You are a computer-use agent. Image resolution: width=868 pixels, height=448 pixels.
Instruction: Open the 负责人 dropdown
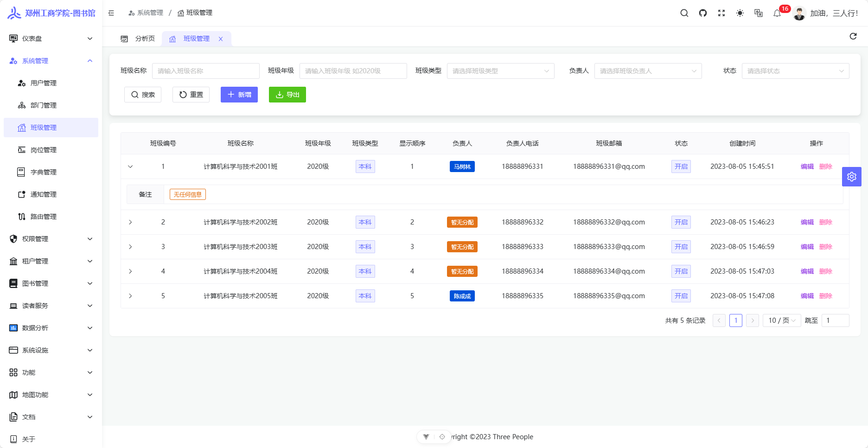click(648, 71)
